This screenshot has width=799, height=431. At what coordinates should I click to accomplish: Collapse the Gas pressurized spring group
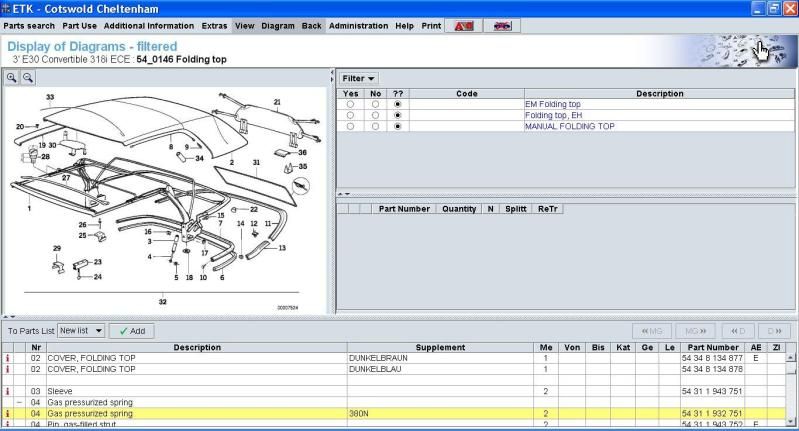[19, 402]
